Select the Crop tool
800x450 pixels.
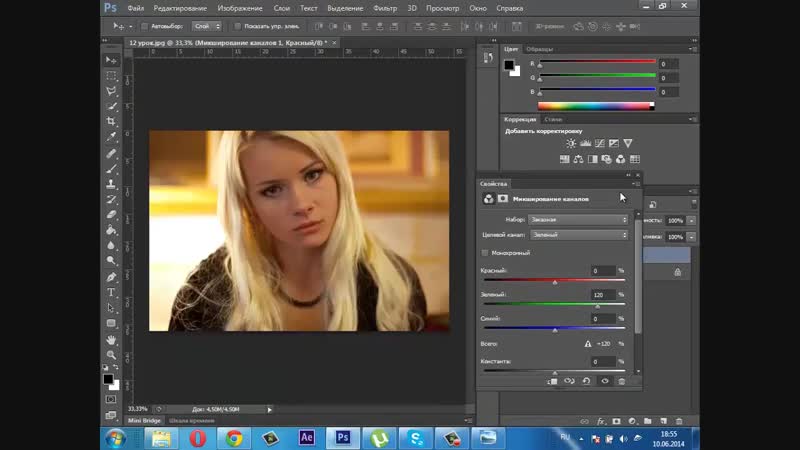pos(111,121)
